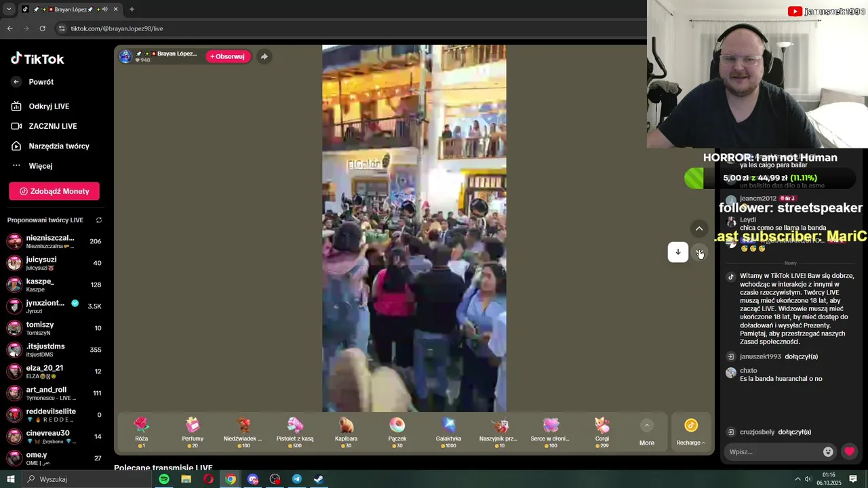Open the Róża rose gift
Image resolution: width=868 pixels, height=488 pixels.
[x=141, y=432]
